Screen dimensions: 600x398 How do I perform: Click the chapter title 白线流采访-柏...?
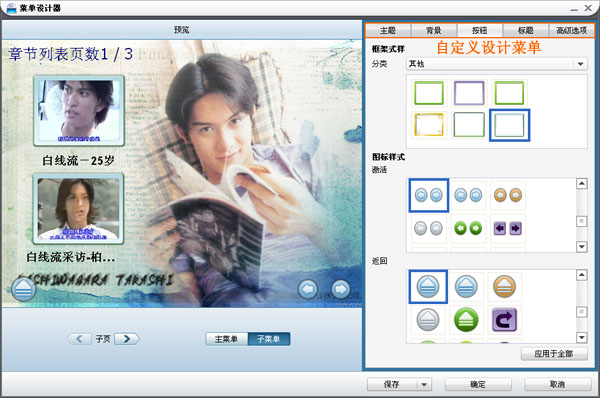tap(71, 257)
